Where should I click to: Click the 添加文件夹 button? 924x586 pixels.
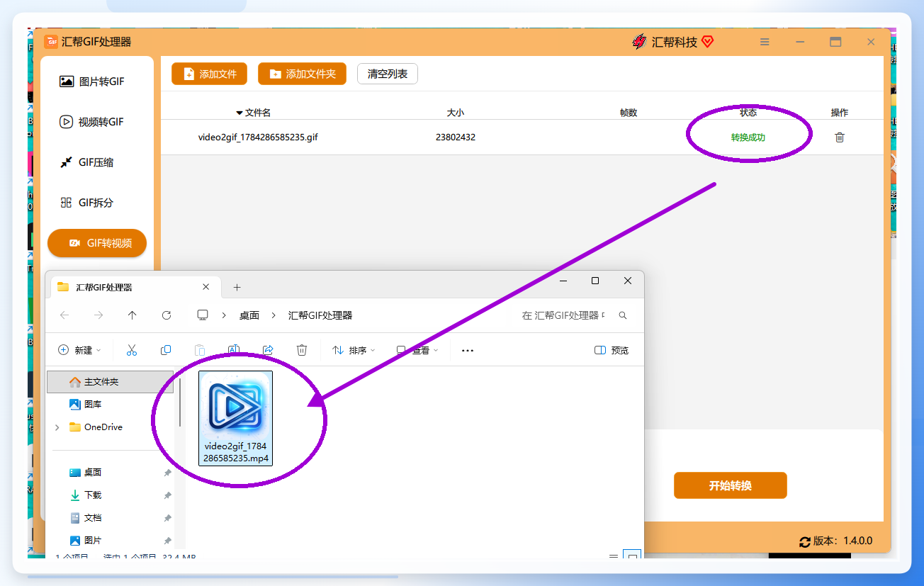click(x=302, y=74)
